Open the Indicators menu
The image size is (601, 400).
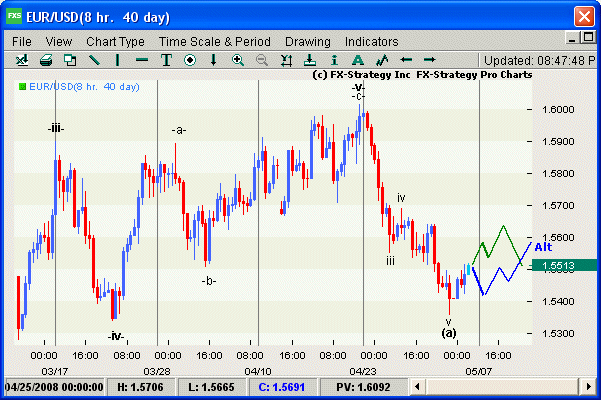tap(371, 41)
